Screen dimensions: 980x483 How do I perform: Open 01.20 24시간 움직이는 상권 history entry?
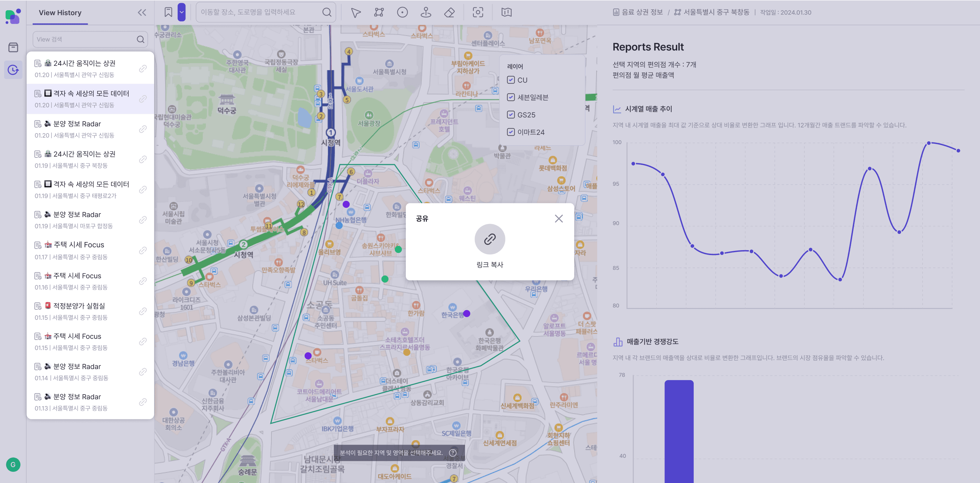[x=90, y=68]
